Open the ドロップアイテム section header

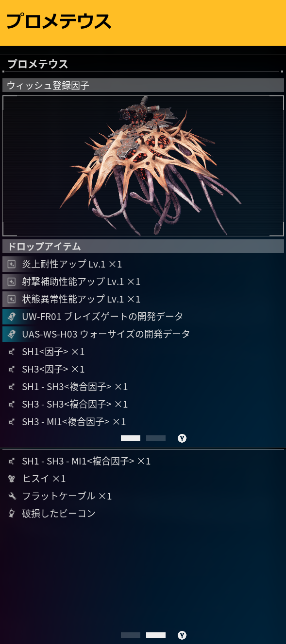tap(143, 246)
